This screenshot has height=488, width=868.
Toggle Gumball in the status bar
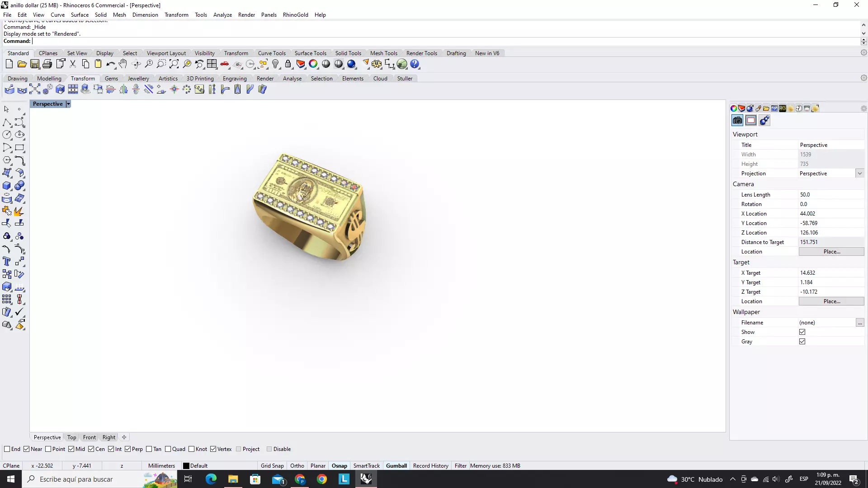tap(396, 466)
